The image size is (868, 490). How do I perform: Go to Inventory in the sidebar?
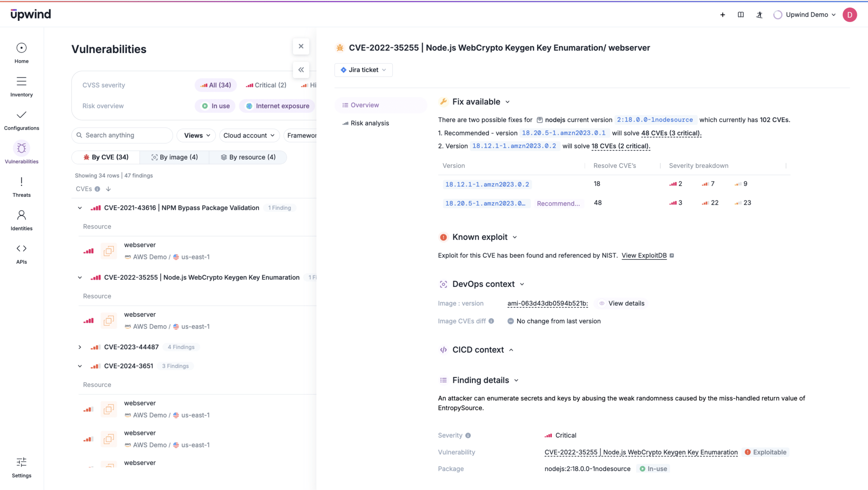[x=21, y=81]
